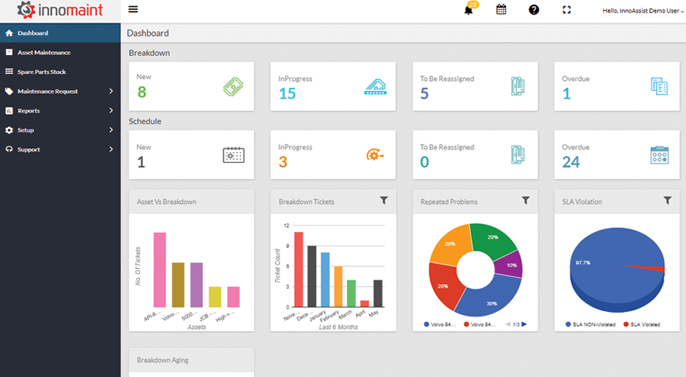Viewport: 686px width, 377px height.
Task: Open Setup menu item
Action: click(60, 130)
